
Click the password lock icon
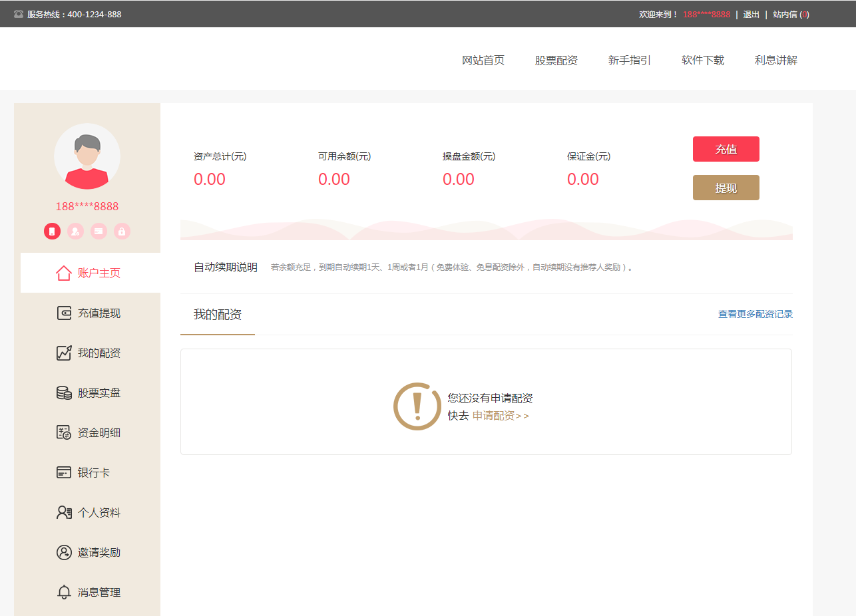pos(122,231)
